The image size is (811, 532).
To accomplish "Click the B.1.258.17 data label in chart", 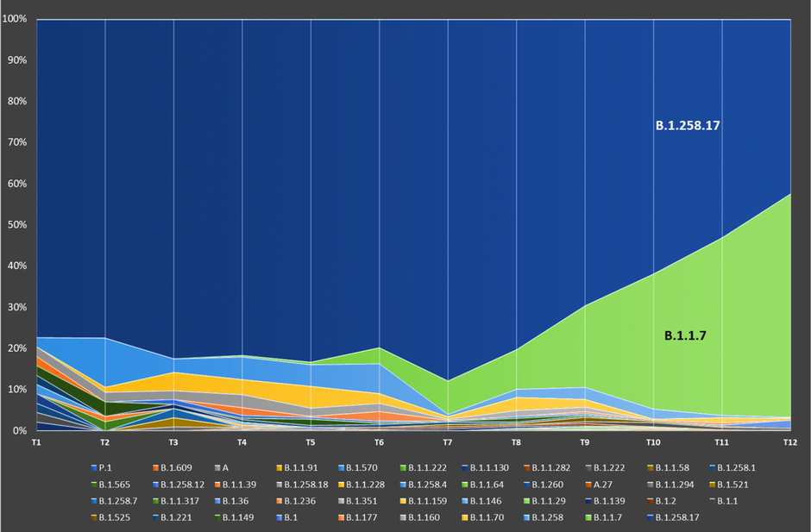I will point(687,126).
